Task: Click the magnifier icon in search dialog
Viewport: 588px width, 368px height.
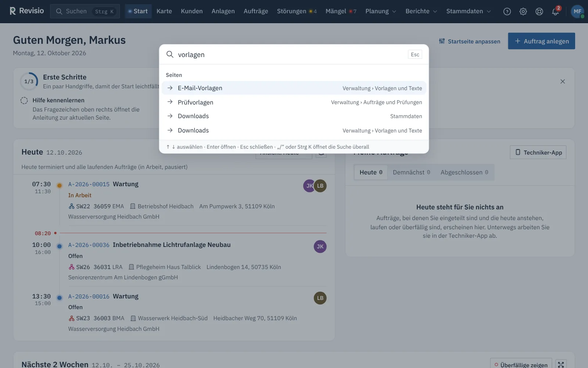Action: pos(170,54)
